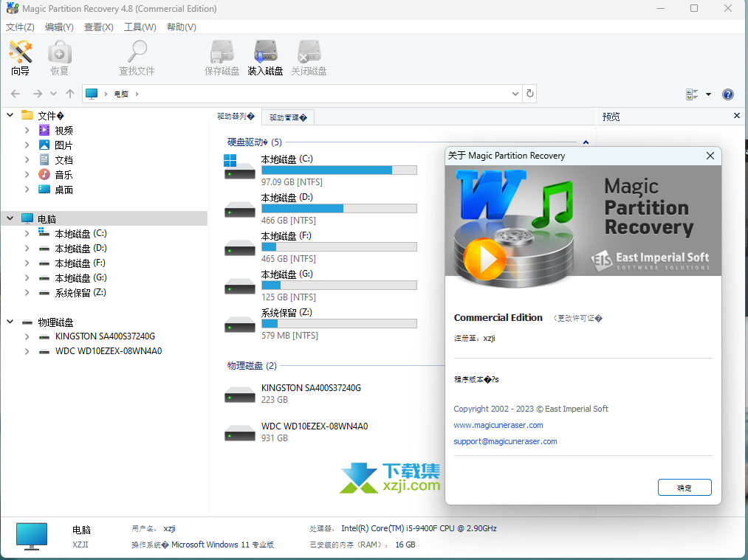Select 本地磁盘 (F:) in the tree
The width and height of the screenshot is (748, 560).
coord(80,263)
